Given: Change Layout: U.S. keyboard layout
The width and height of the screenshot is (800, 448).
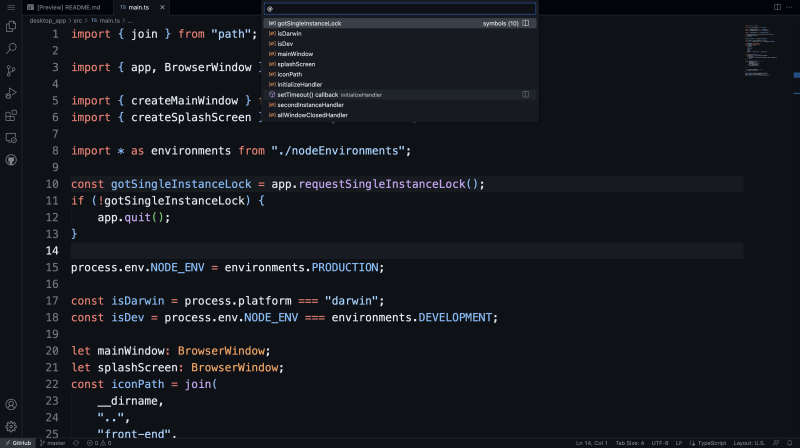Looking at the screenshot, I should pos(749,443).
